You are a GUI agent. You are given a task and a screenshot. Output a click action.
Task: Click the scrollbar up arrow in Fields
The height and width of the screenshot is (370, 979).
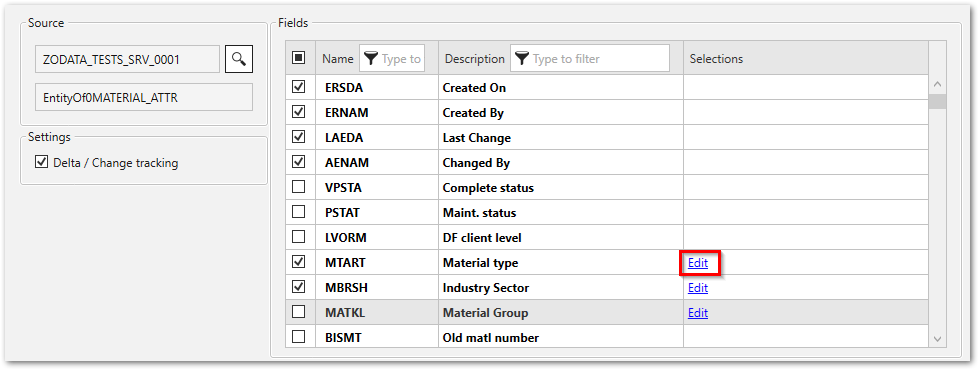coord(937,84)
